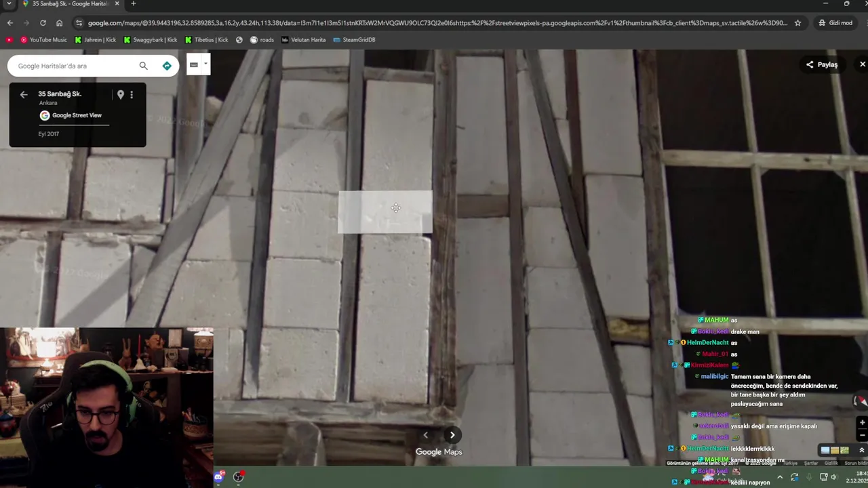Open the browser home page button

tap(59, 23)
